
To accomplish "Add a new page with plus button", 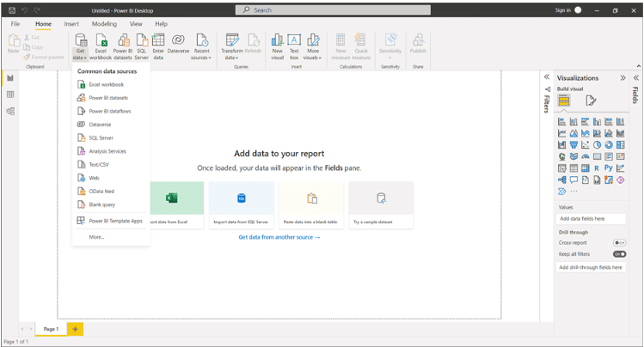I will coord(75,329).
